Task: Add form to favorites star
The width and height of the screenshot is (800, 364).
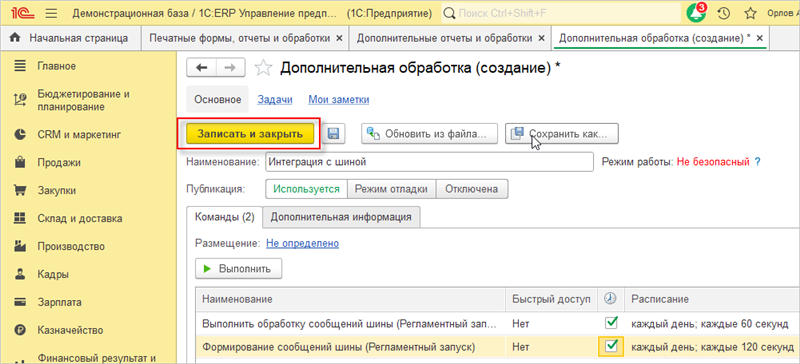Action: click(263, 68)
